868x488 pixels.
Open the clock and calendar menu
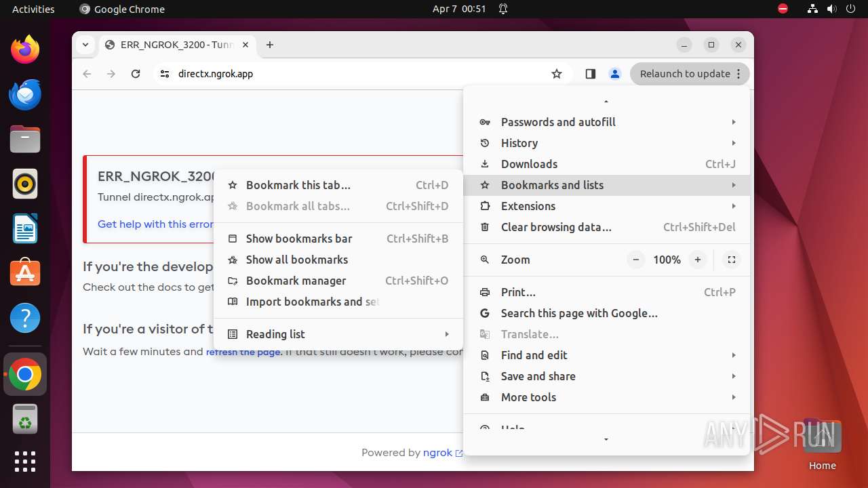pyautogui.click(x=459, y=9)
